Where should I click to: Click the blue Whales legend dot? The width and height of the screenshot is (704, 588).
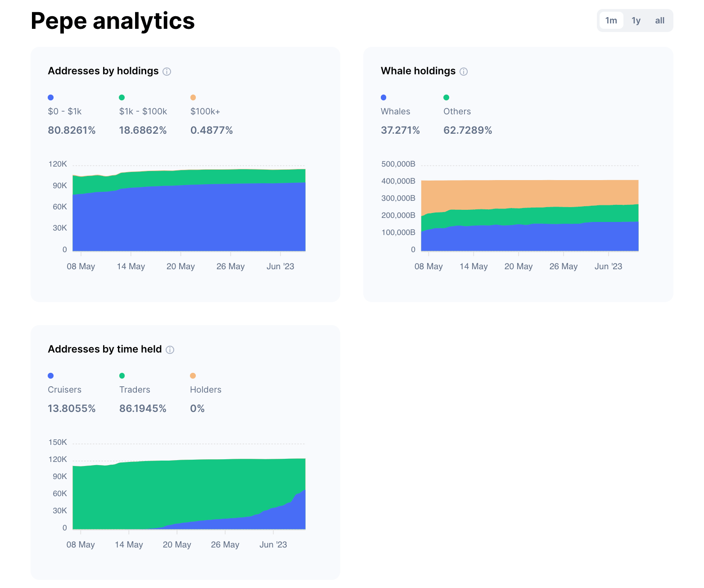[384, 97]
